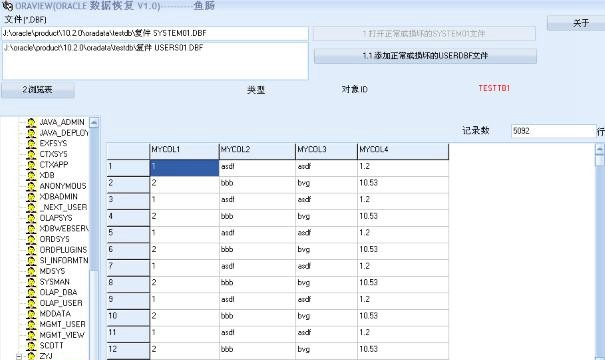Click the user icon beside ORDSYS
The image size is (605, 360).
31,239
